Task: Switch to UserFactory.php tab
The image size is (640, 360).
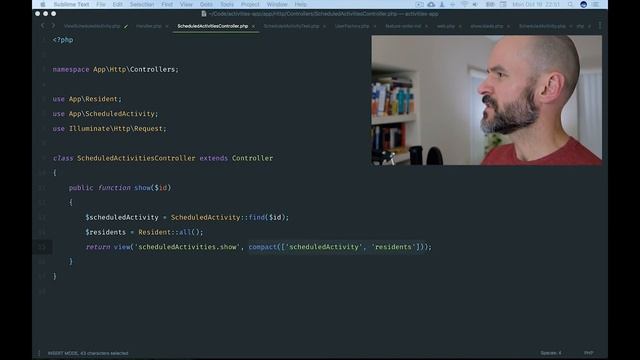Action: point(352,26)
